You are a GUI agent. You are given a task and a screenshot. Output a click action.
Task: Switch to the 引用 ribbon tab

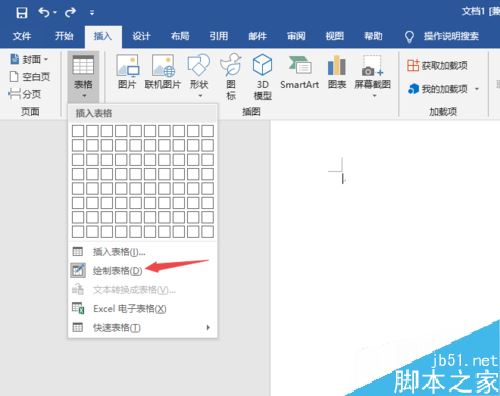click(219, 36)
